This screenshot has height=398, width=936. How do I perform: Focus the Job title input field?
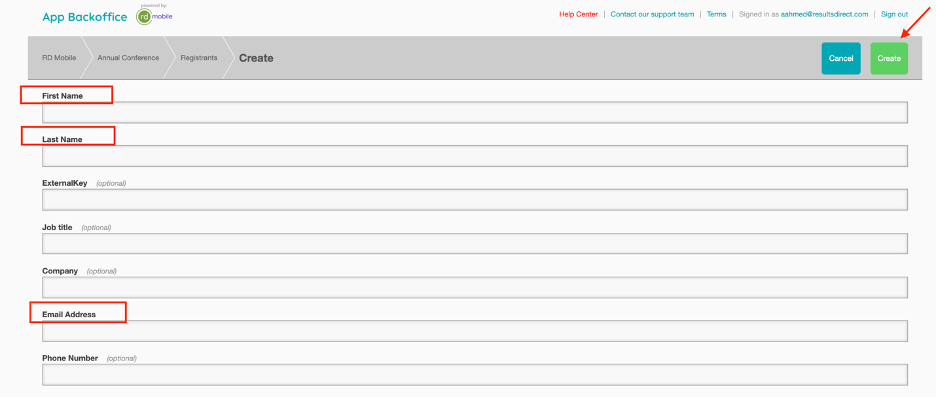tap(475, 243)
